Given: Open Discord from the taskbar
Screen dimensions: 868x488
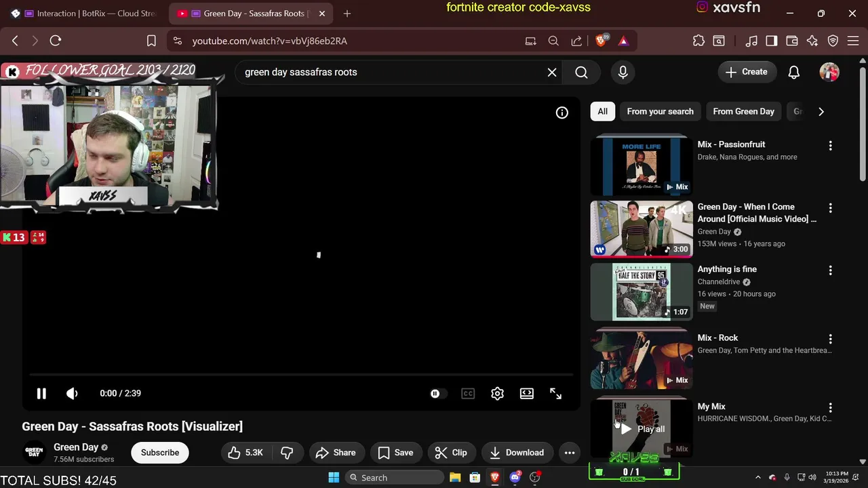Looking at the screenshot, I should point(515,478).
